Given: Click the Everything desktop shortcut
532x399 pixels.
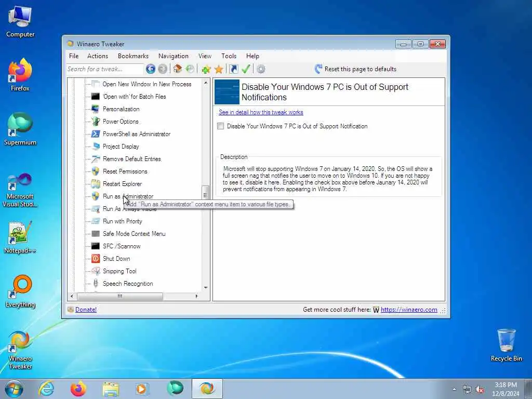Looking at the screenshot, I should (x=20, y=291).
